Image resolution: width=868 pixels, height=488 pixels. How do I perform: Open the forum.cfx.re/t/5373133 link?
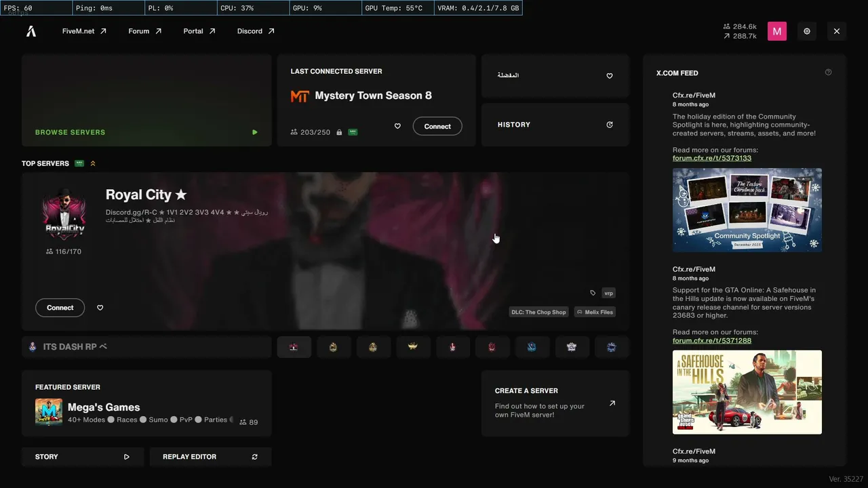point(712,158)
